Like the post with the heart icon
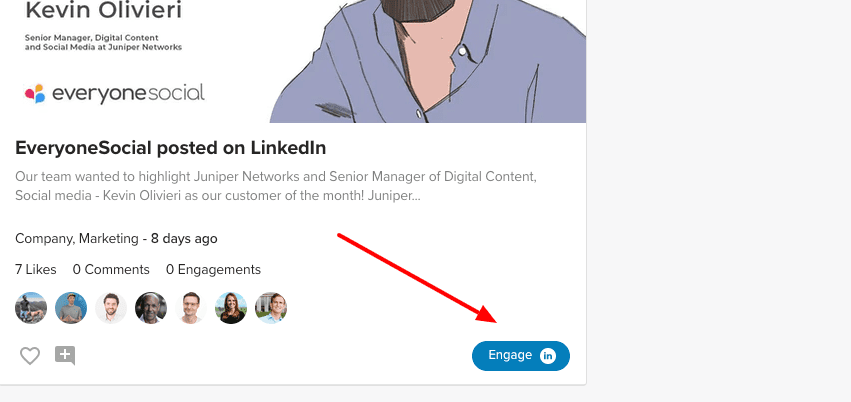Screen dimensions: 851x402 click(x=30, y=355)
